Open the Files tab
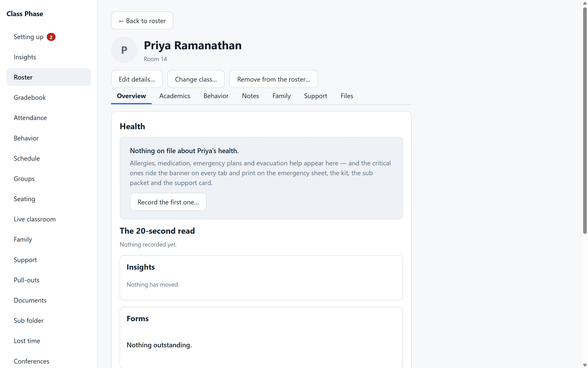Image resolution: width=588 pixels, height=368 pixels. click(x=347, y=96)
